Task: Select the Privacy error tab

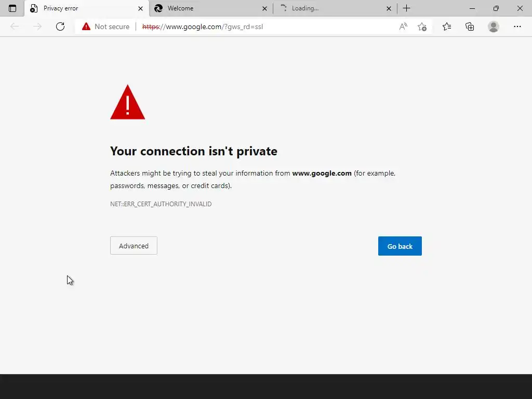Action: 83,8
